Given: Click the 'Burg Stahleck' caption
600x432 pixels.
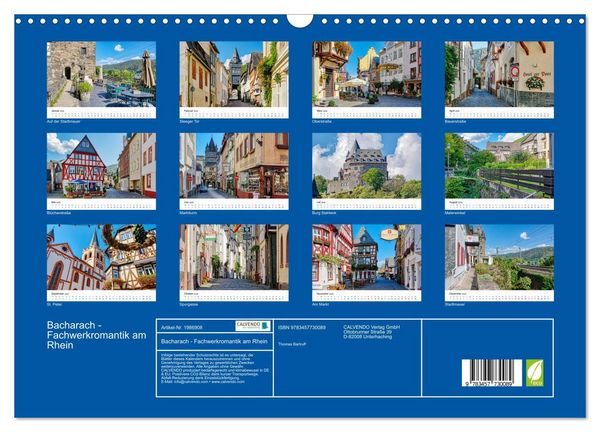Looking at the screenshot, I should 324,213.
